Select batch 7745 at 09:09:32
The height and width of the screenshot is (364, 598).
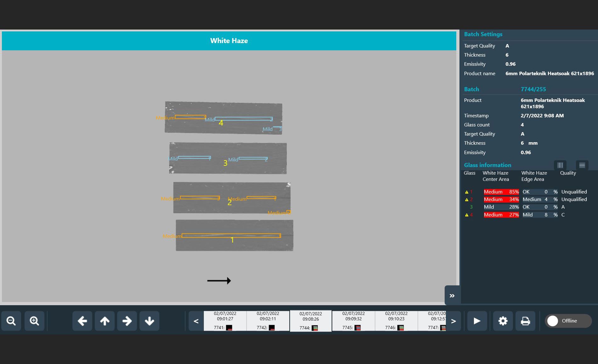[x=353, y=321]
